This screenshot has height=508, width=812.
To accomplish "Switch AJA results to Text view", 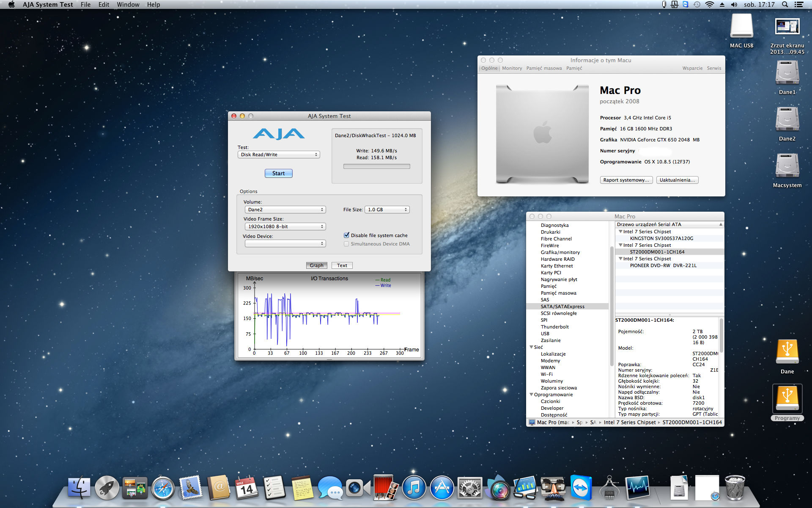I will tap(342, 265).
